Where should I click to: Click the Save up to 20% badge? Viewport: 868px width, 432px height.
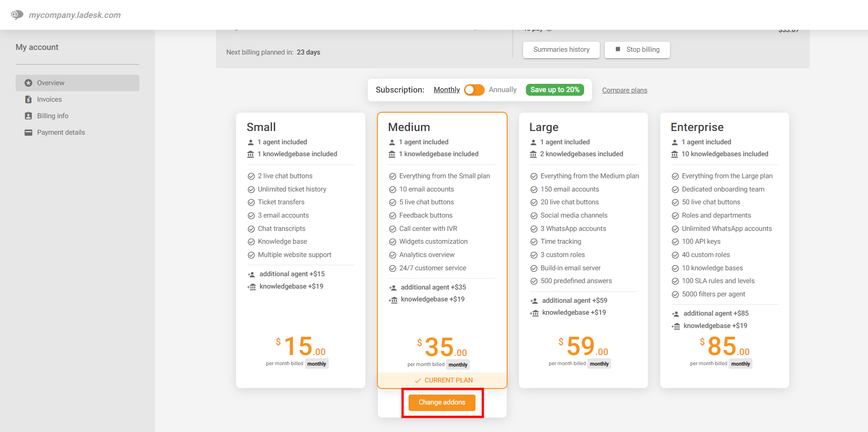[x=554, y=90]
